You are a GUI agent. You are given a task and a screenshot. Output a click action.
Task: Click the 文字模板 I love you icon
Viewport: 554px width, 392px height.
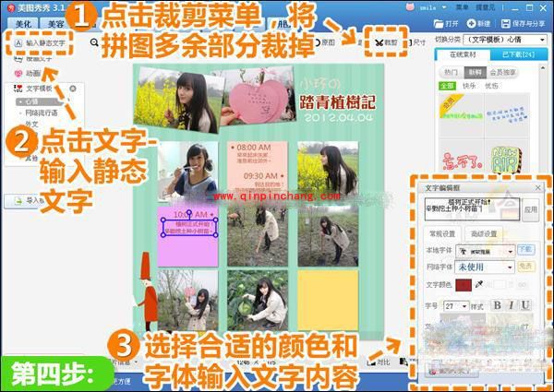pyautogui.click(x=18, y=89)
